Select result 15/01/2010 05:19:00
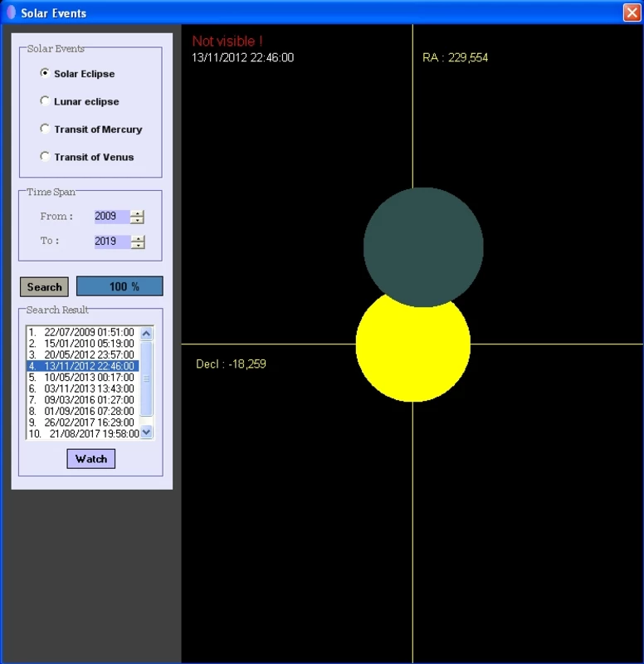 click(82, 344)
